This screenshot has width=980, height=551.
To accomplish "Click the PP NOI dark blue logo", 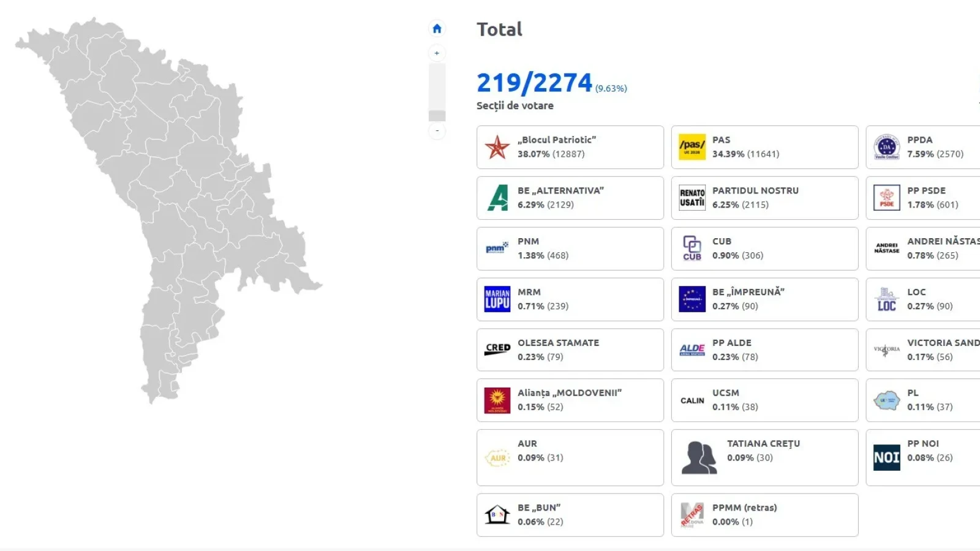I will pos(886,458).
